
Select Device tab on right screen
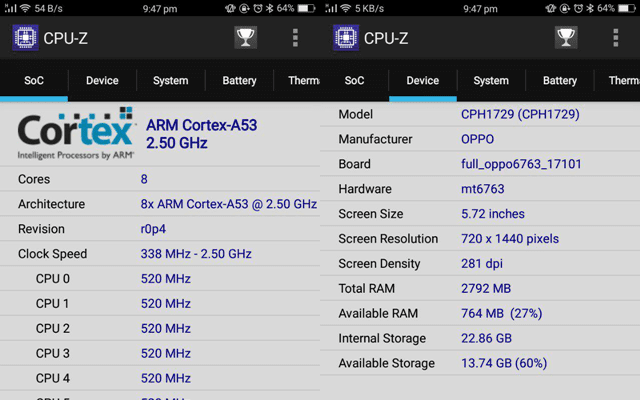[x=422, y=80]
